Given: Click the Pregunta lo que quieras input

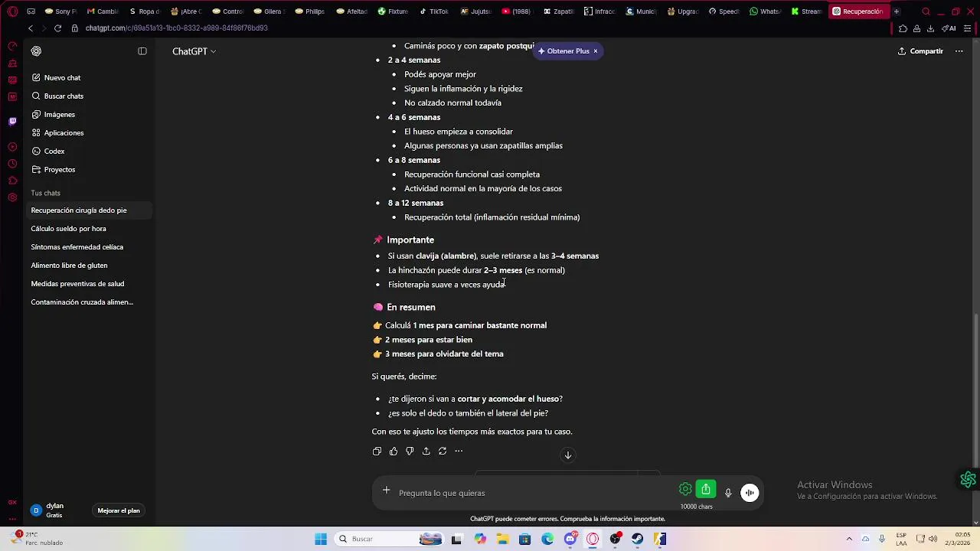Looking at the screenshot, I should [534, 493].
